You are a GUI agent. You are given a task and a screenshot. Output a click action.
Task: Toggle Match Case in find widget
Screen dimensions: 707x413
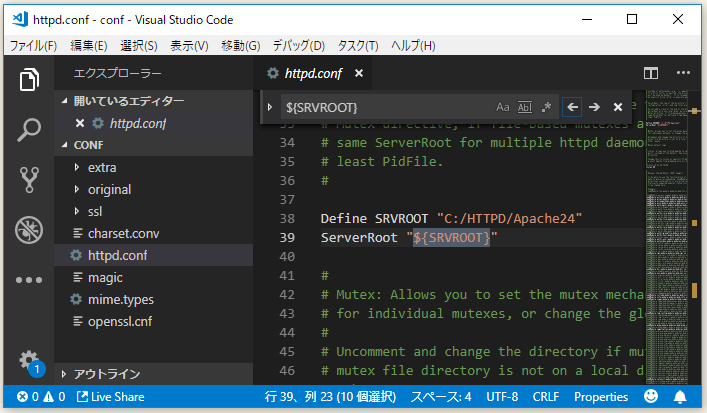coord(503,107)
